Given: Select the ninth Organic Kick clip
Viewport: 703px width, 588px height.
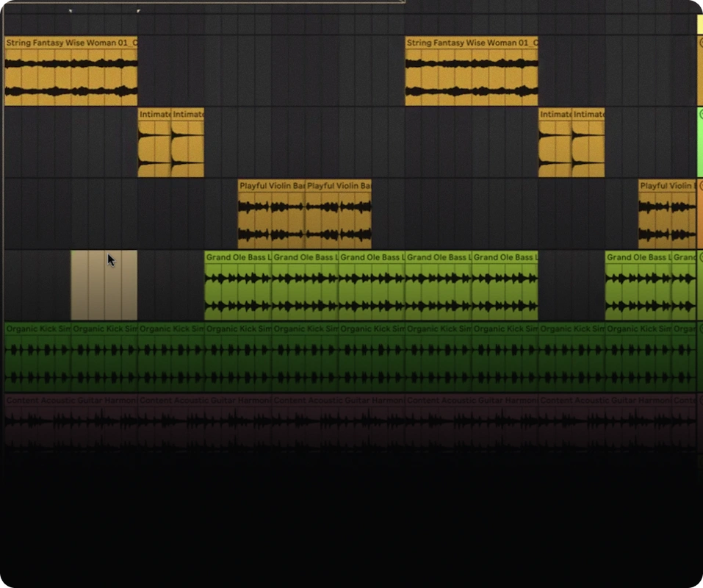Looking at the screenshot, I should click(x=572, y=357).
